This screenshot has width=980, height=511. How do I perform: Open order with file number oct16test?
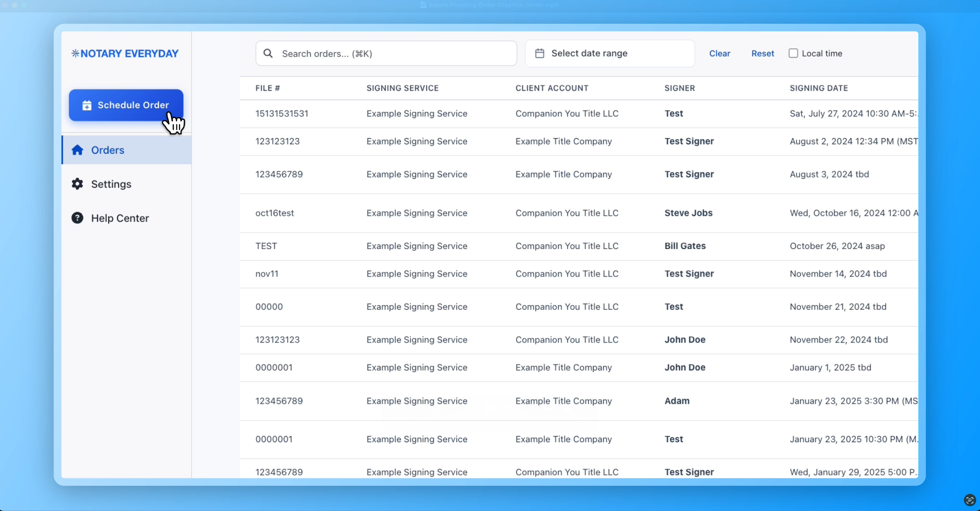point(275,213)
